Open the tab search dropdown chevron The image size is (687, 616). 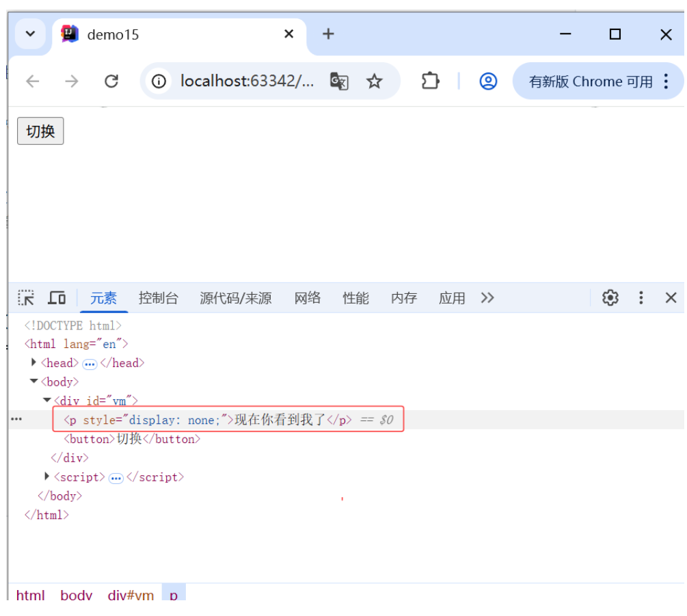pyautogui.click(x=30, y=34)
